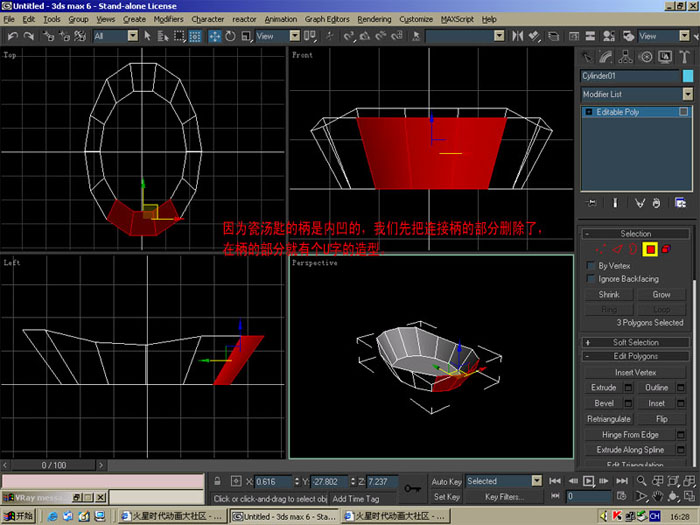This screenshot has width=700, height=525.
Task: Click the Insert Vertex button
Action: point(635,372)
